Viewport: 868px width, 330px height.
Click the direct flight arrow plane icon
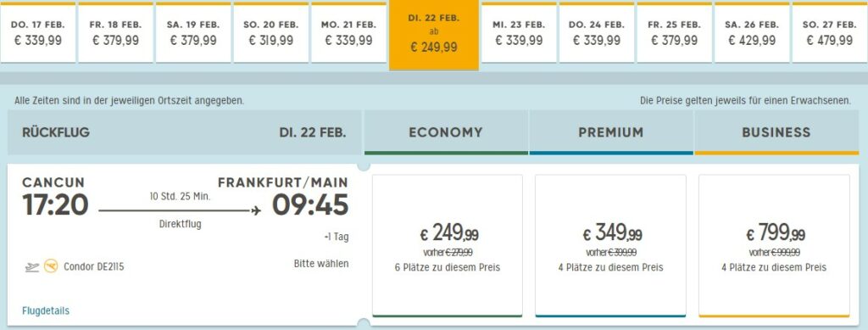(256, 210)
